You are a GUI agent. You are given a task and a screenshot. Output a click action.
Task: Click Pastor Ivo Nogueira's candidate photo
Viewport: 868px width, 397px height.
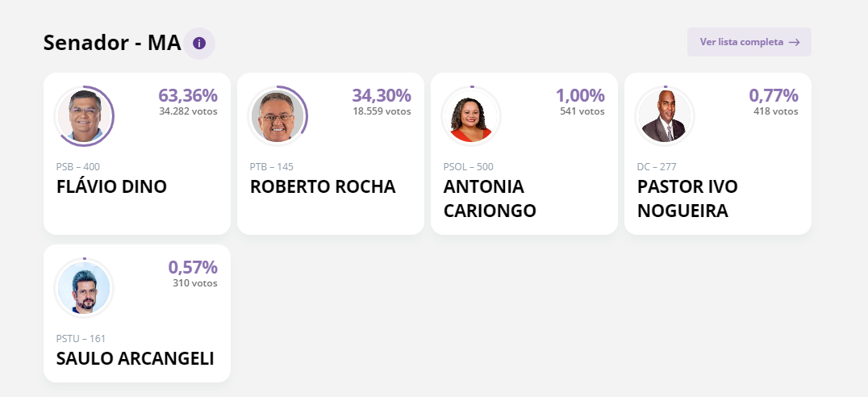[x=665, y=116]
